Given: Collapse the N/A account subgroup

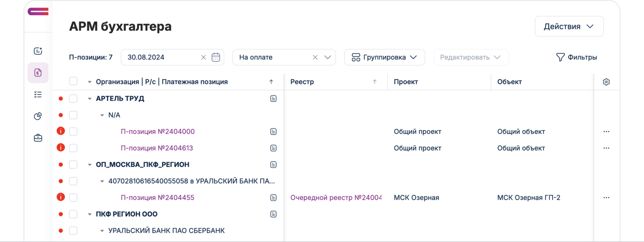Looking at the screenshot, I should click(x=102, y=115).
